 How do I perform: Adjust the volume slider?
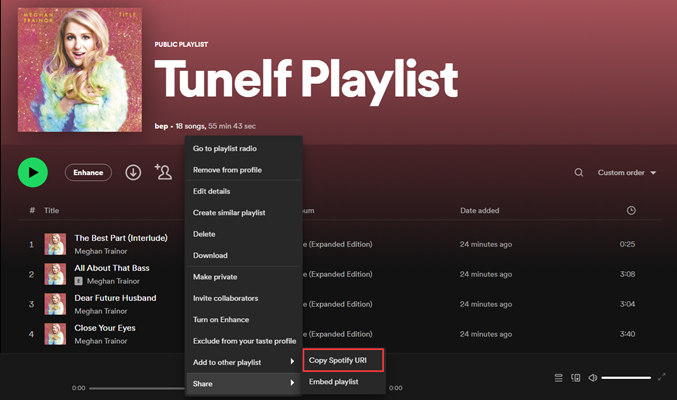point(626,378)
